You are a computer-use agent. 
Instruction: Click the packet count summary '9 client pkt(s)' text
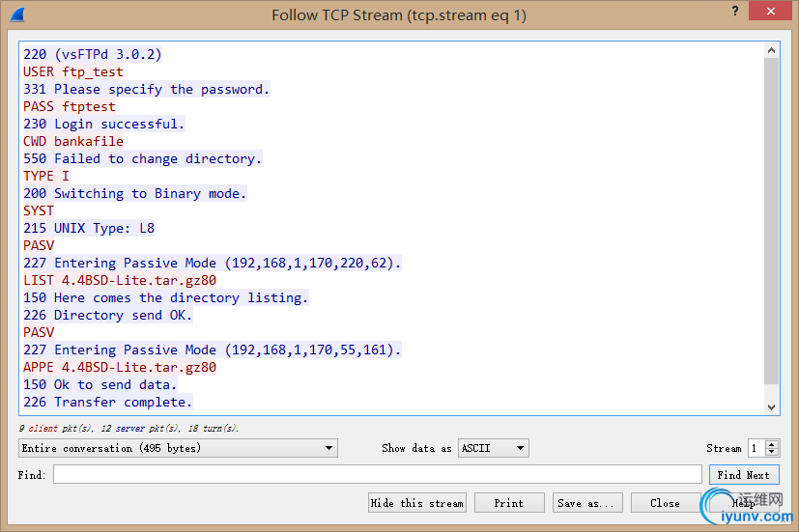[x=56, y=428]
